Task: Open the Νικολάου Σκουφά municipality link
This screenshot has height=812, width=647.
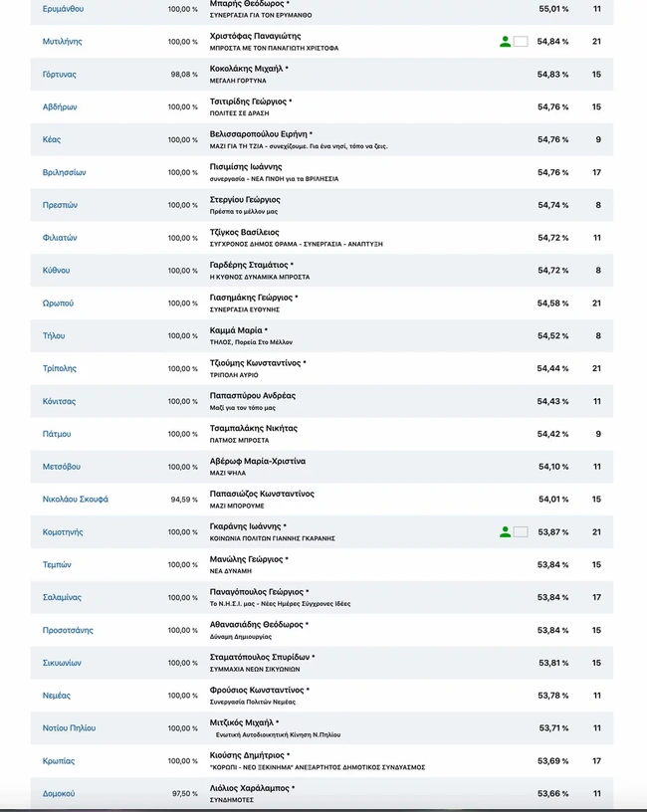Action: coord(75,500)
